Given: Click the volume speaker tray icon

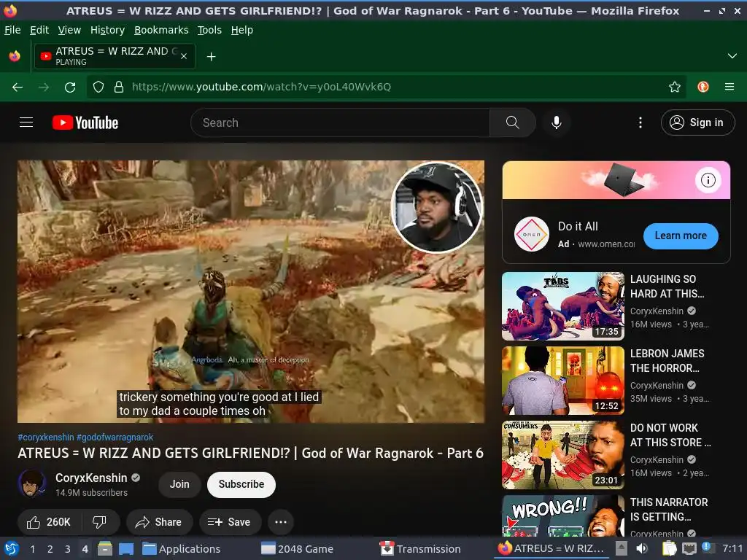Looking at the screenshot, I should 642,548.
